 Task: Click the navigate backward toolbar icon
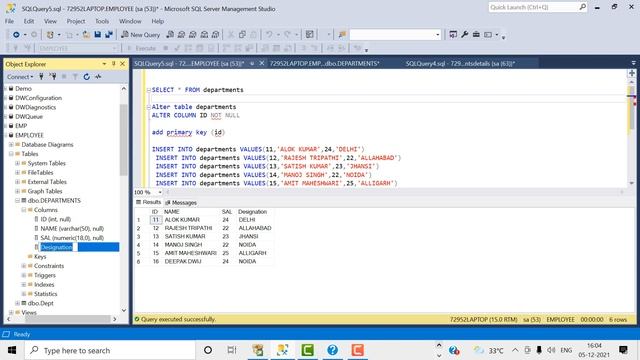click(16, 35)
